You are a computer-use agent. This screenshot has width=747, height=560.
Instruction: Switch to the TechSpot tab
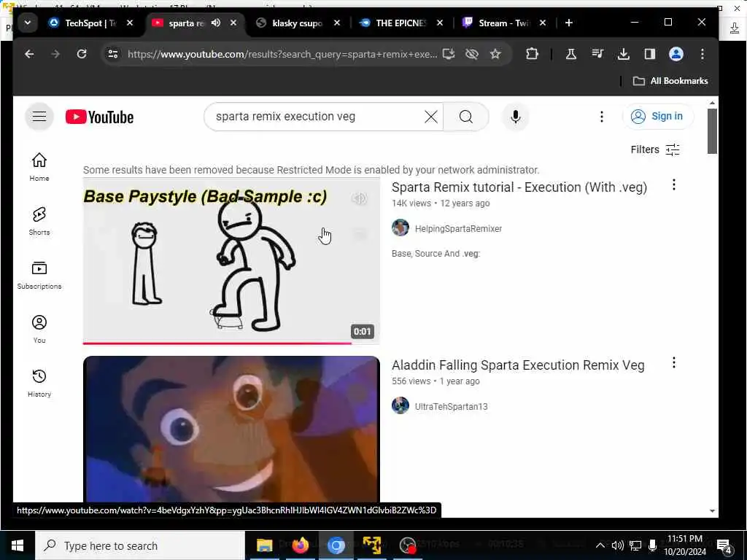[92, 23]
